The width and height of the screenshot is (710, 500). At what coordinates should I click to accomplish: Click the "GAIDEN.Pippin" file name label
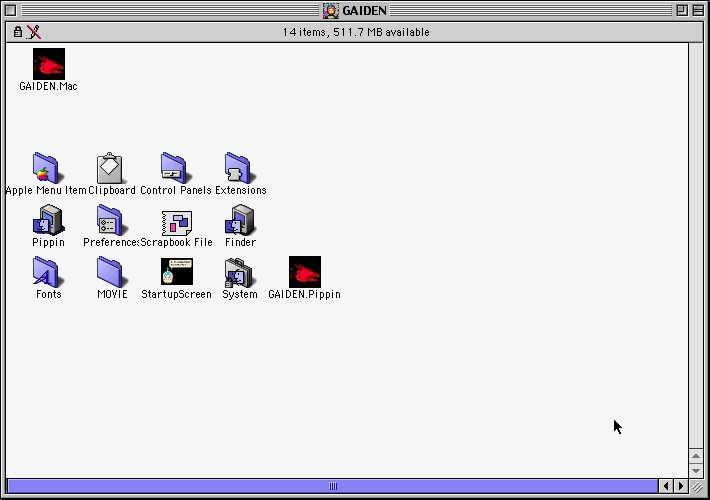(304, 294)
